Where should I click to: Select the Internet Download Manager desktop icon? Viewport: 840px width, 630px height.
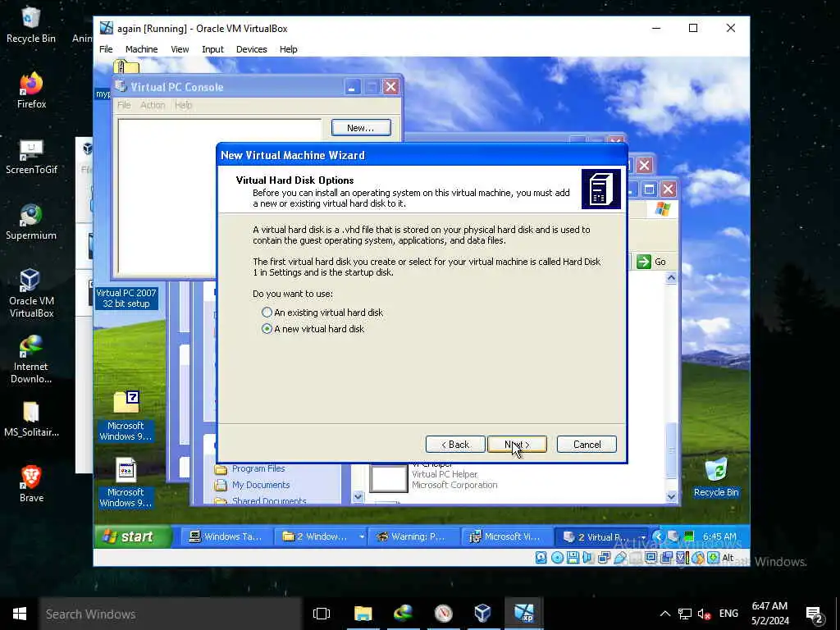[31, 359]
